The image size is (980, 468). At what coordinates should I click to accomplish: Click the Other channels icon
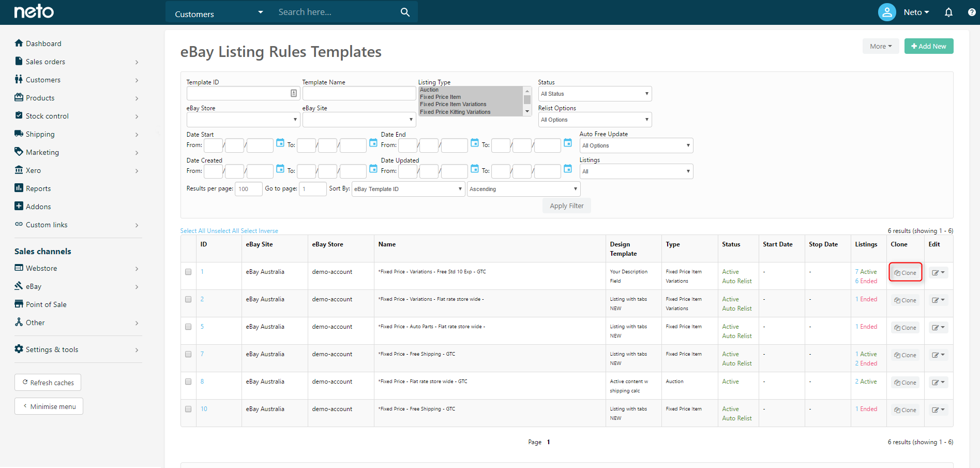[19, 322]
